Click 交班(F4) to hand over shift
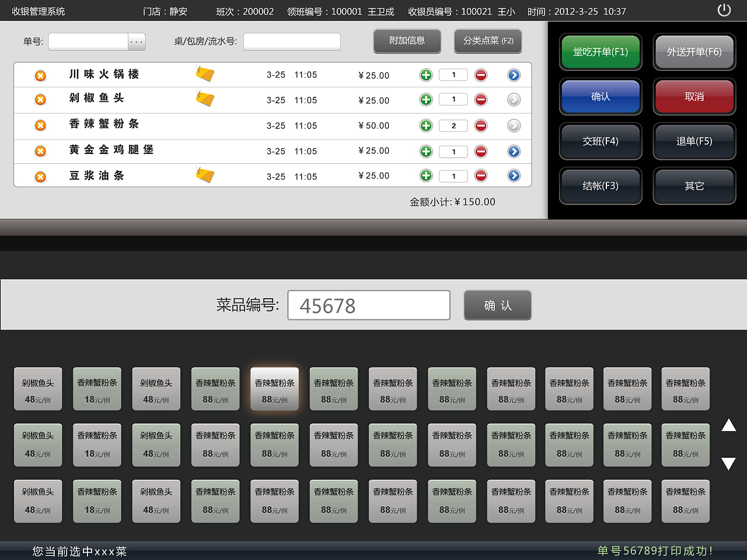This screenshot has height=560, width=747. pos(601,141)
